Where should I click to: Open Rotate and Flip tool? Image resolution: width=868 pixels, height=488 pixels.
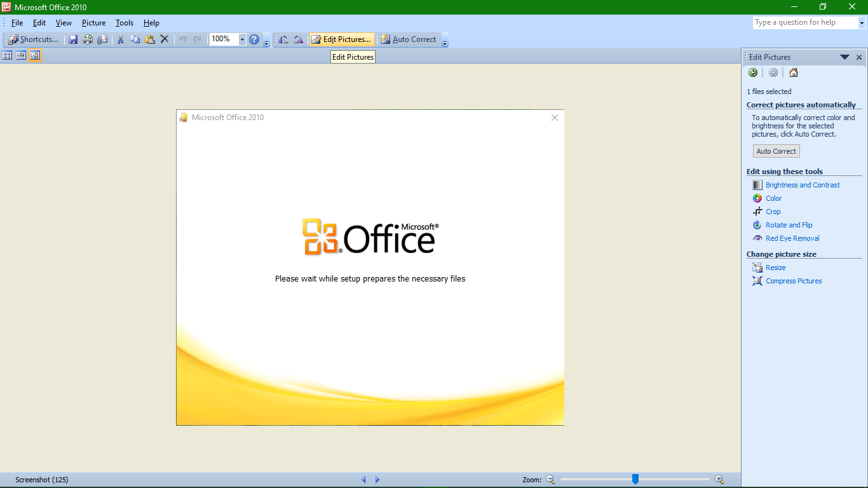point(782,225)
